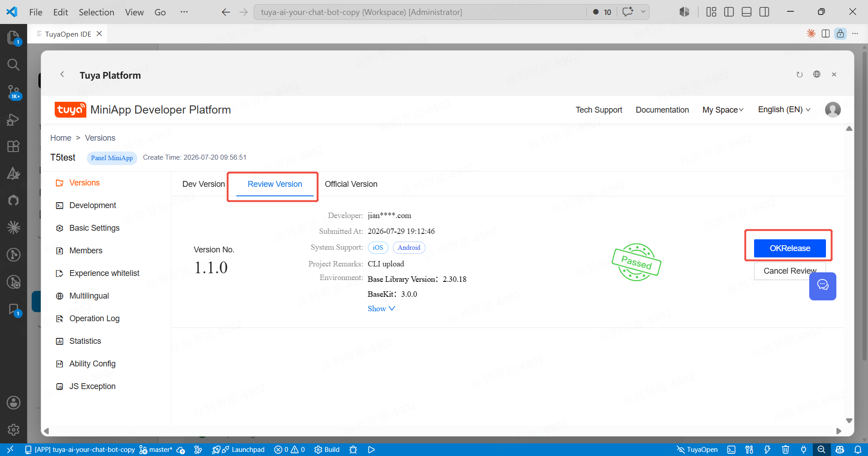Open the chat sparkle icon in title bar

(627, 12)
